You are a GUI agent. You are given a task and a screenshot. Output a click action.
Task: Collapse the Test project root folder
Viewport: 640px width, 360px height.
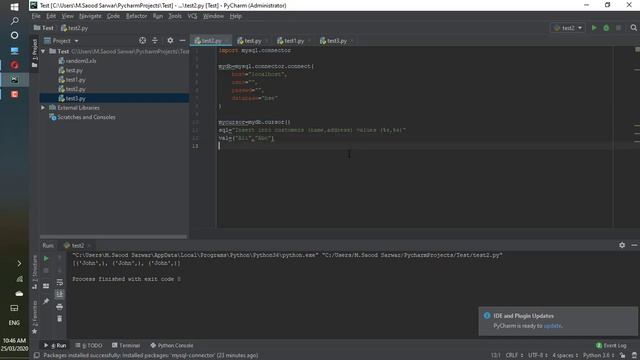point(43,51)
